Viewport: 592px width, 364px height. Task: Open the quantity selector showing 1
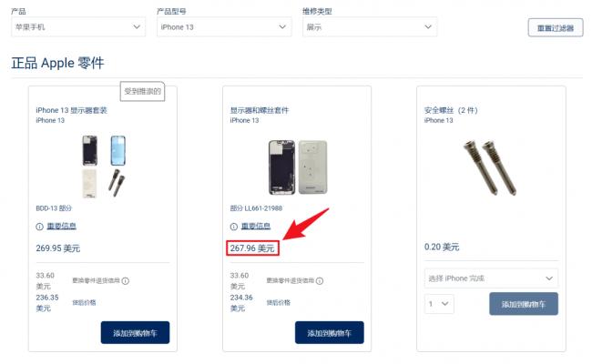point(439,304)
